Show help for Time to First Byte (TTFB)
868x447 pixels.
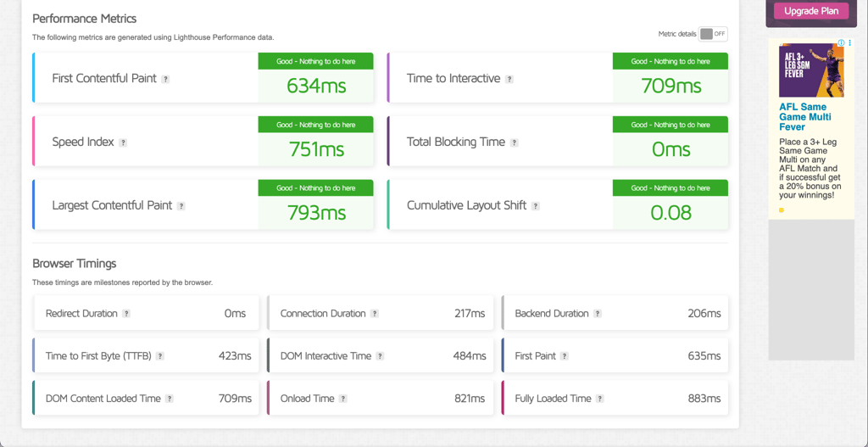click(160, 356)
